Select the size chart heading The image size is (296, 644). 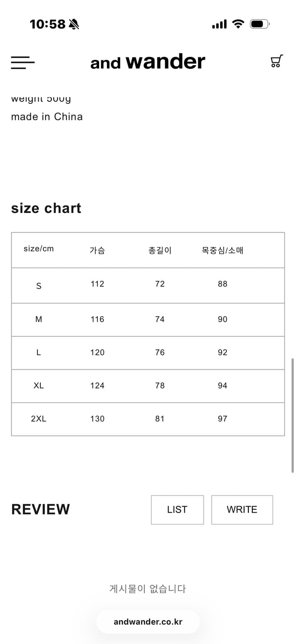coord(46,208)
